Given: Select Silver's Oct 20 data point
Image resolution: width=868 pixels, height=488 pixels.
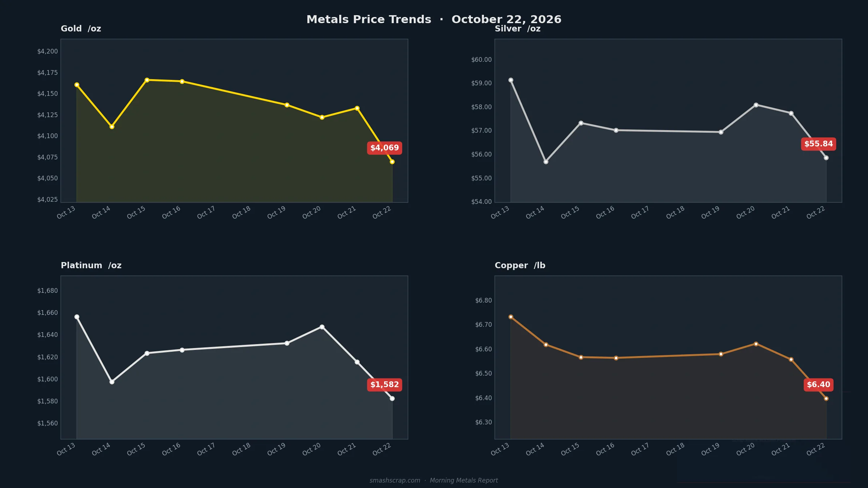Looking at the screenshot, I should pos(756,105).
